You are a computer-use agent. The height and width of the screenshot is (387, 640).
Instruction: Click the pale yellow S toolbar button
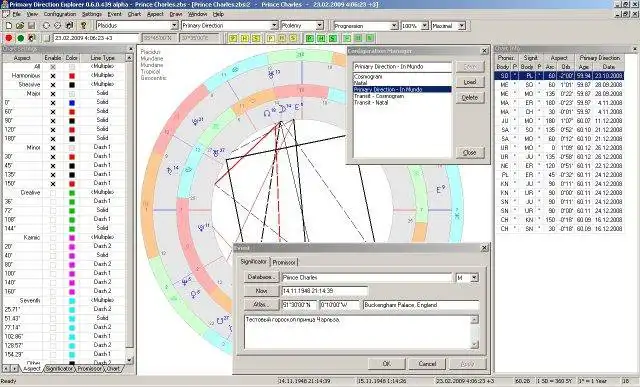[293, 38]
